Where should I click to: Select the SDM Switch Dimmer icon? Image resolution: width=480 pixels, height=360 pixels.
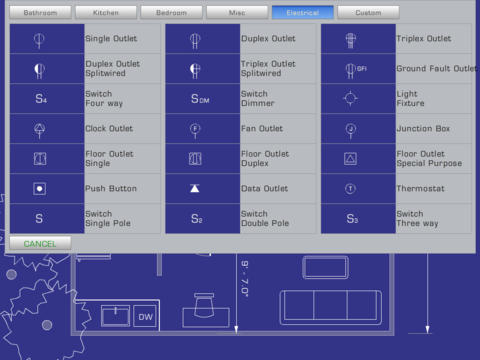tap(200, 99)
